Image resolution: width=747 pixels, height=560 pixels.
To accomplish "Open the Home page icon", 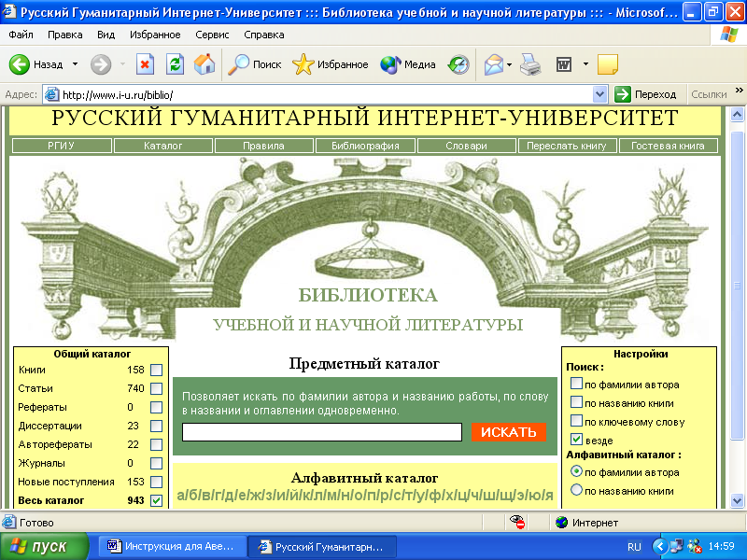I will coord(204,64).
